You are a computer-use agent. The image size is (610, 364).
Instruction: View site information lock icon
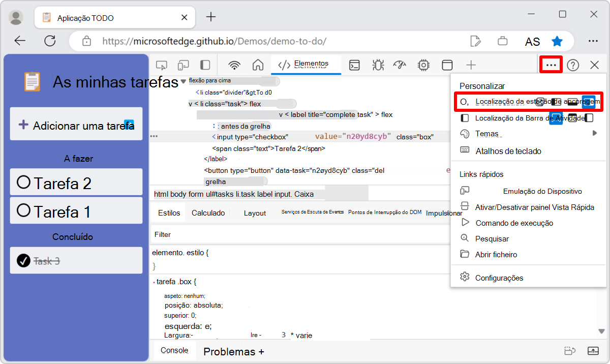[x=86, y=41]
